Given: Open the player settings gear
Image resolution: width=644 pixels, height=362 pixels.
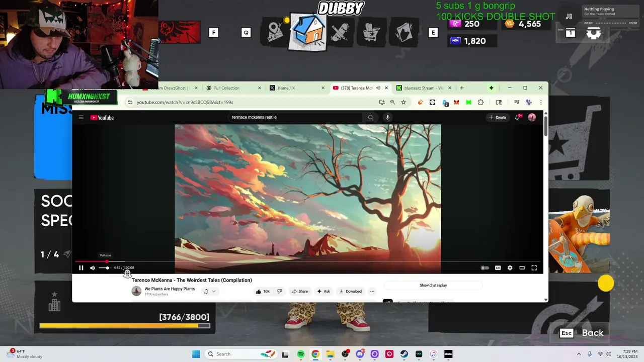Looking at the screenshot, I should pyautogui.click(x=510, y=268).
